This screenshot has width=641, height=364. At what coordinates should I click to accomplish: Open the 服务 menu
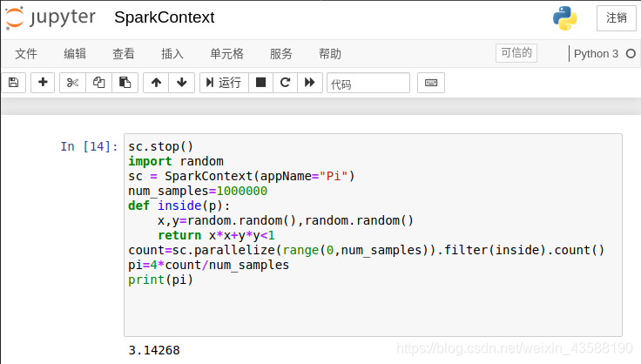[280, 53]
